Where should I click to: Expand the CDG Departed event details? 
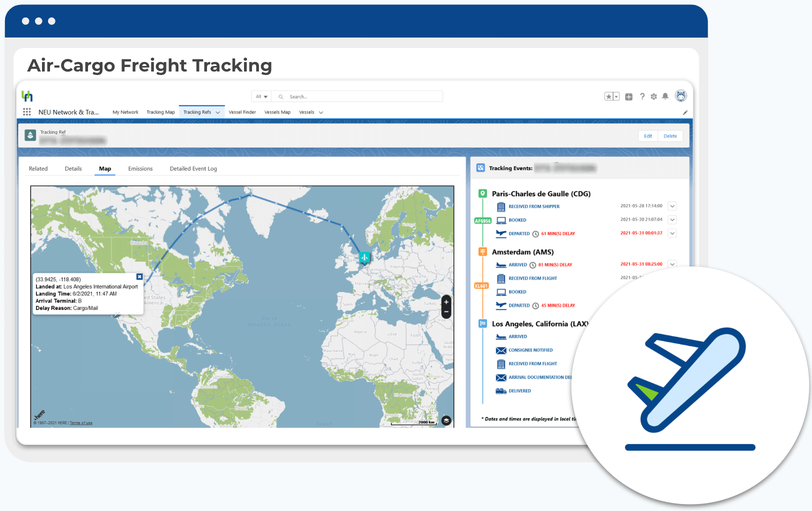(672, 233)
